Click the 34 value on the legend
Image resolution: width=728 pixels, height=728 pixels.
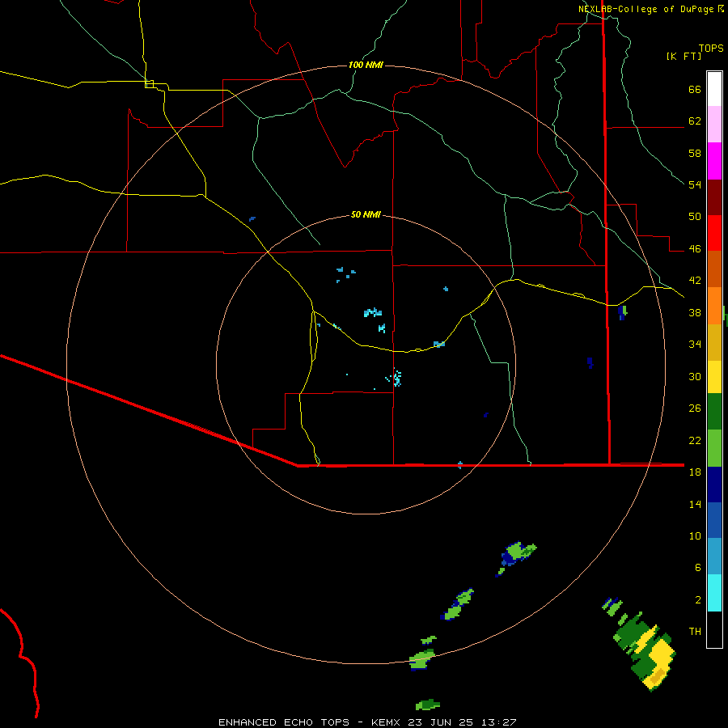coord(695,345)
